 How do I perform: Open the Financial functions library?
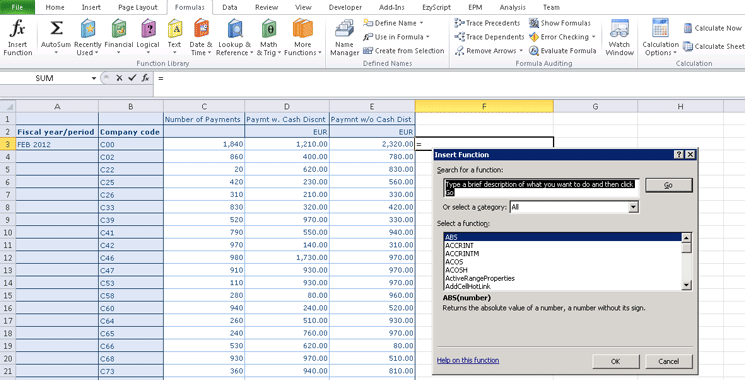click(x=119, y=38)
